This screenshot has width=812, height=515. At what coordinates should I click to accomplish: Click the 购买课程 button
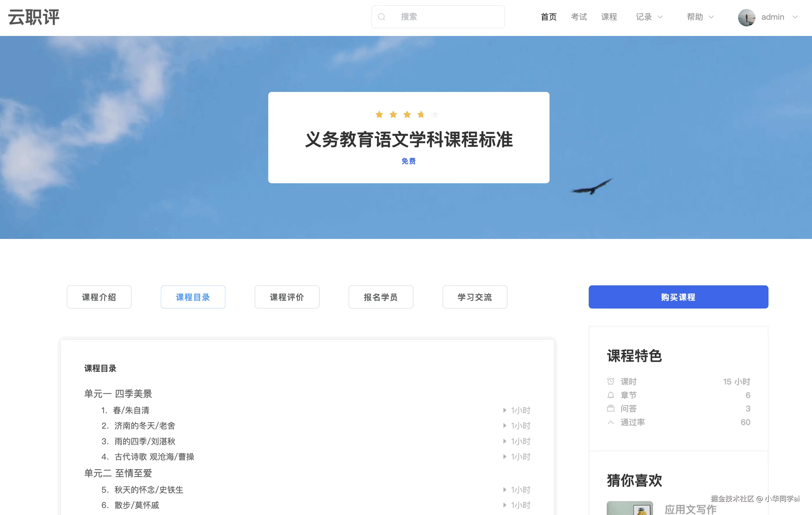678,297
